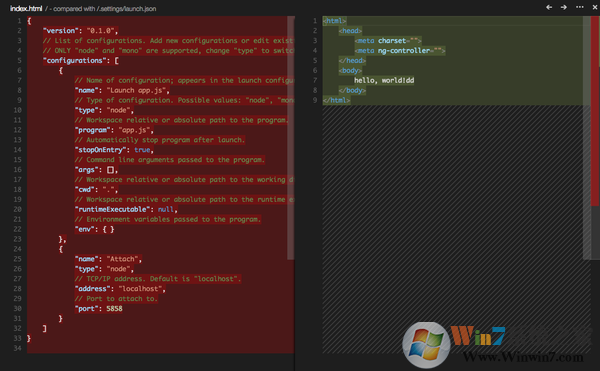Image resolution: width=600 pixels, height=371 pixels.
Task: Click the left pane vertical scrollbar
Action: click(x=291, y=138)
